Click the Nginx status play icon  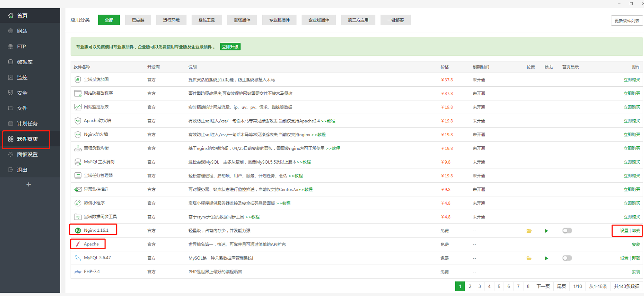(x=547, y=231)
